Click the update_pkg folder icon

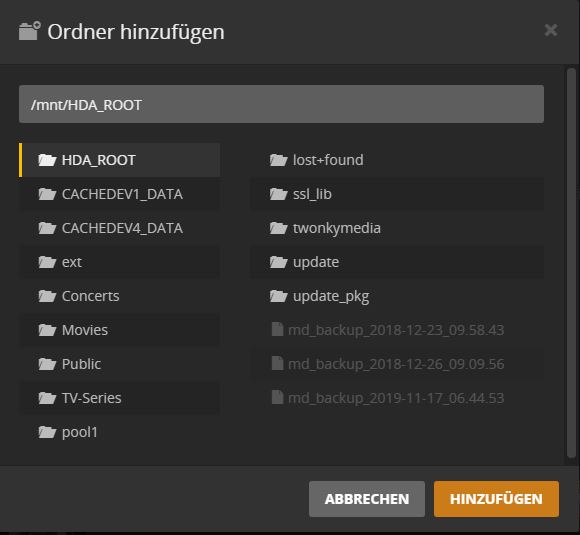click(x=279, y=296)
